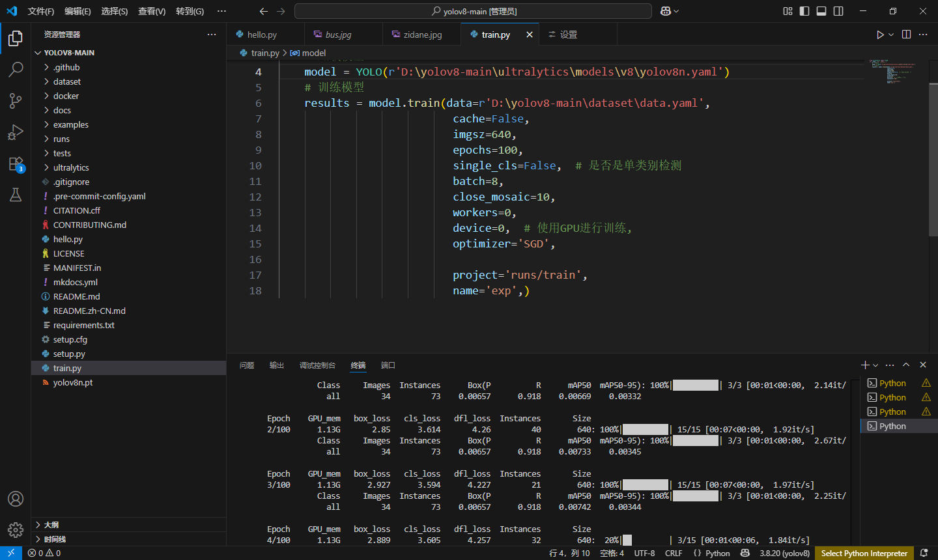This screenshot has height=560, width=938.
Task: Open editor More Actions ellipsis
Action: [x=923, y=35]
